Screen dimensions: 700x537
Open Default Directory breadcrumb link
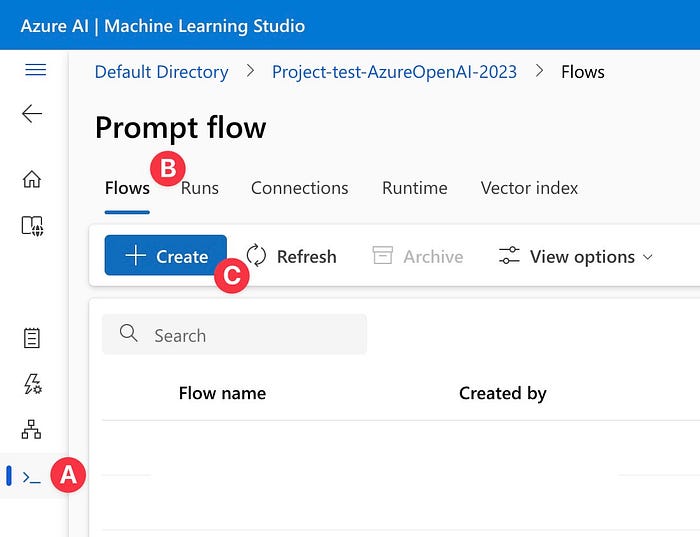coord(162,72)
